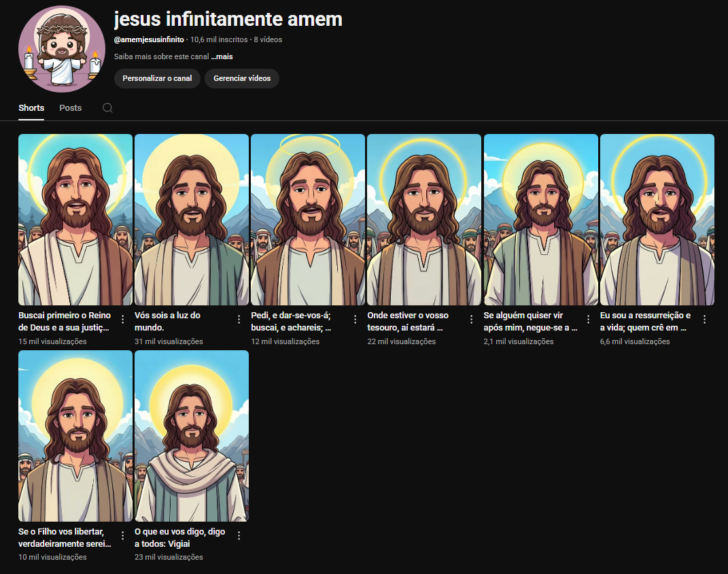Click the @amemjesusinfinito channel handle

pos(149,39)
